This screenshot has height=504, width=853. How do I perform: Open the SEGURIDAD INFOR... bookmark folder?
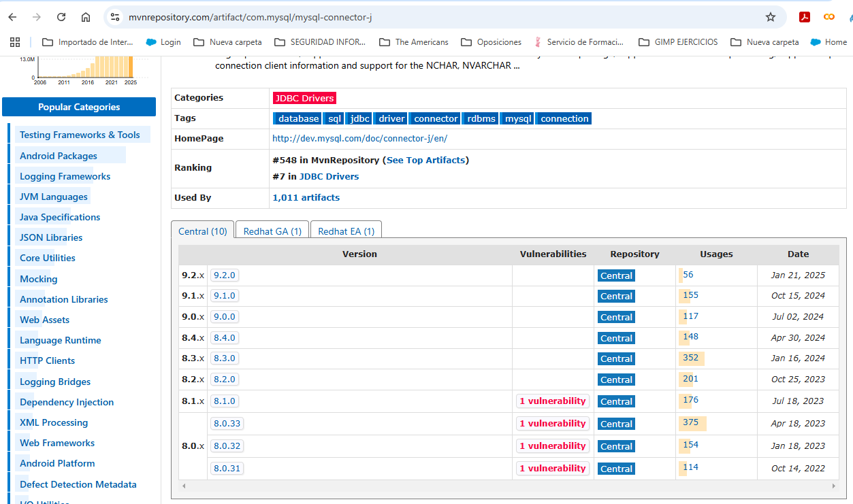coord(320,42)
